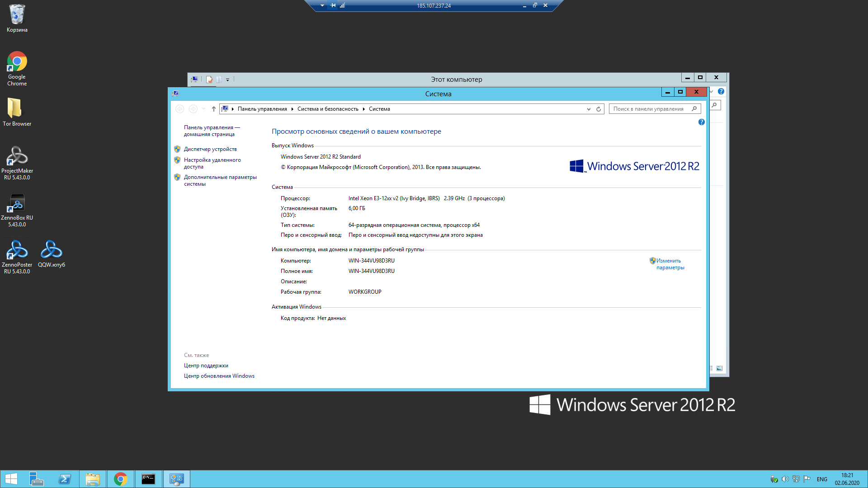Click WORKGROUP value text
Screen dimensions: 868x488
(x=365, y=292)
